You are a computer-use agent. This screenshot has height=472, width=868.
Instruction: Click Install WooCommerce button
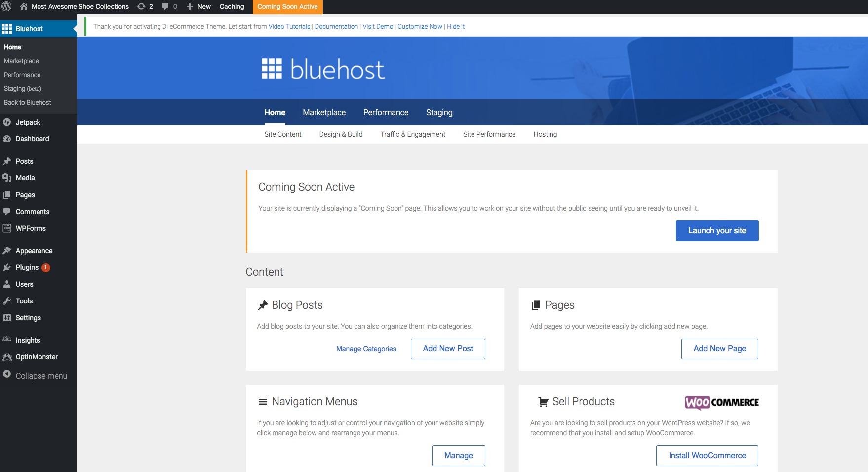(707, 456)
